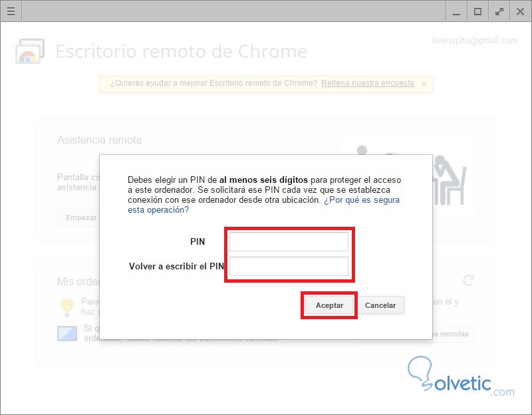The image size is (532, 415).
Task: Close the application window
Action: click(520, 11)
